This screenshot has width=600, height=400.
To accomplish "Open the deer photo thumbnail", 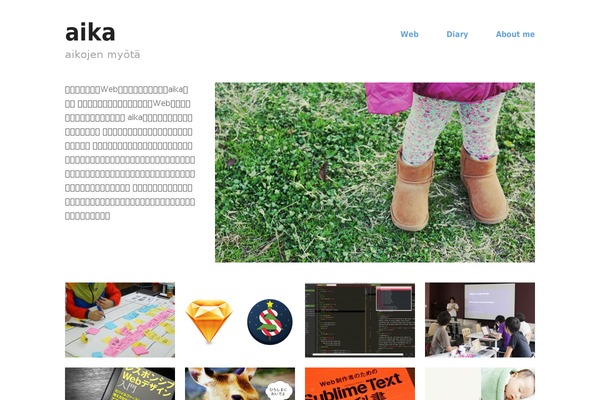I will coord(240,384).
